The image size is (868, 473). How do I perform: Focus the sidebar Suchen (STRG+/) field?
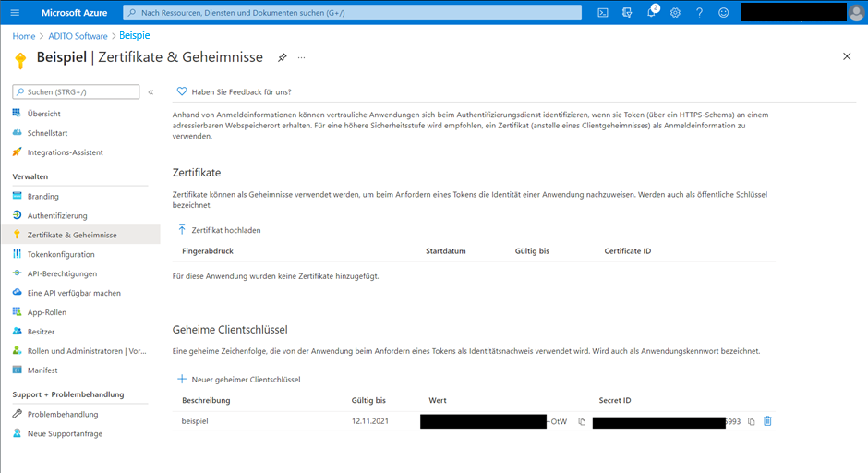[x=76, y=92]
